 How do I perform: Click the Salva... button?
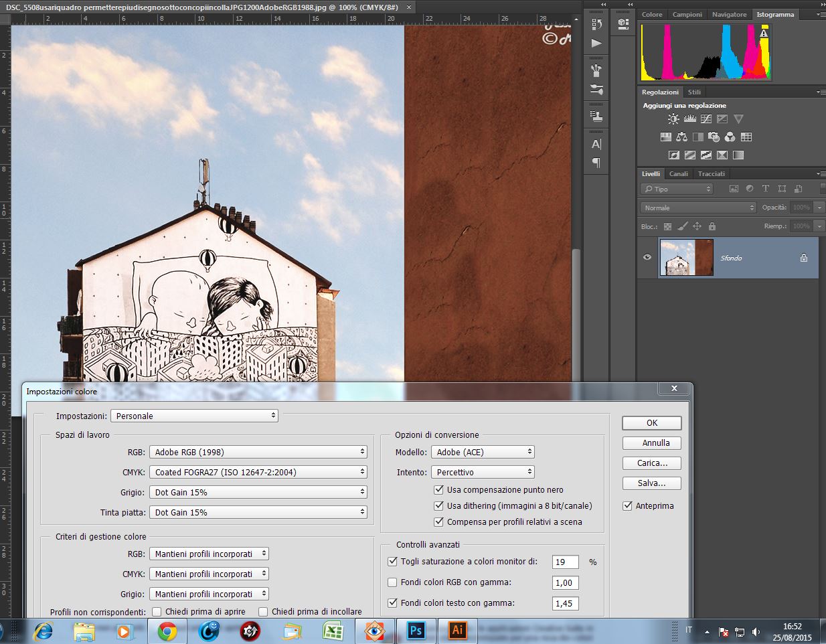click(x=652, y=483)
